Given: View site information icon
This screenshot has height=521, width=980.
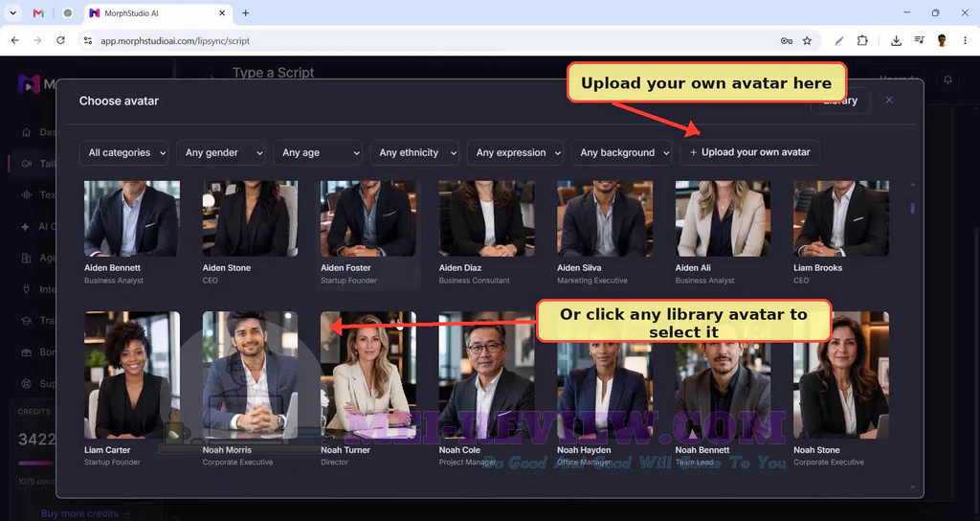Looking at the screenshot, I should tap(88, 40).
